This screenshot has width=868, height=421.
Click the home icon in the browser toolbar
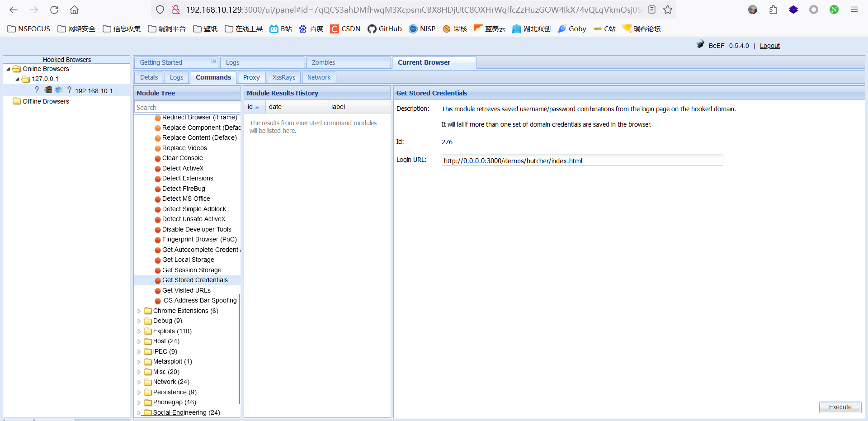(x=74, y=9)
